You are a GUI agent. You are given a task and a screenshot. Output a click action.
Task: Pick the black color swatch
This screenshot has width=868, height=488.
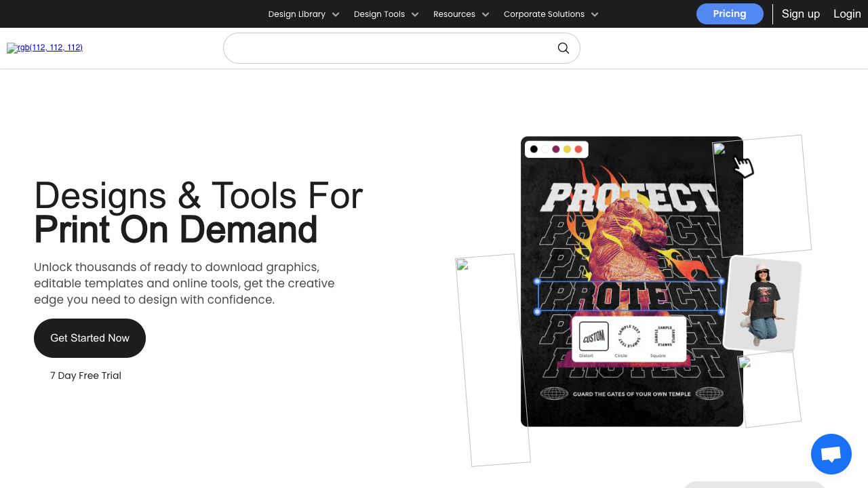click(534, 149)
